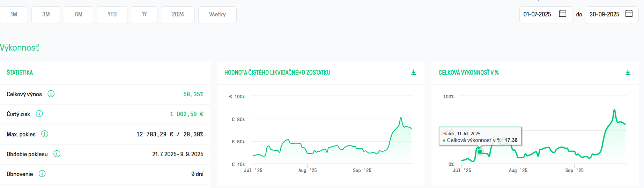644x188 pixels.
Task: Click the end date field 30-09-2025
Action: [x=612, y=15]
